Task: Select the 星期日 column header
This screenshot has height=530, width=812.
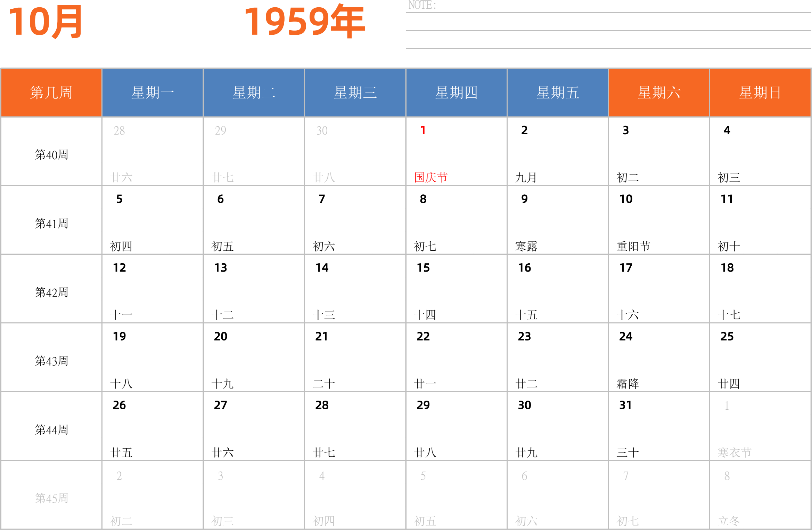Action: point(760,93)
